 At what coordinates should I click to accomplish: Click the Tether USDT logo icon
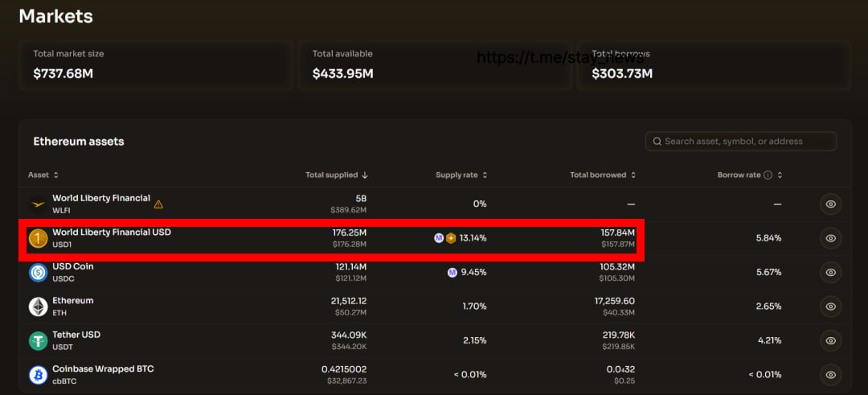pyautogui.click(x=39, y=341)
